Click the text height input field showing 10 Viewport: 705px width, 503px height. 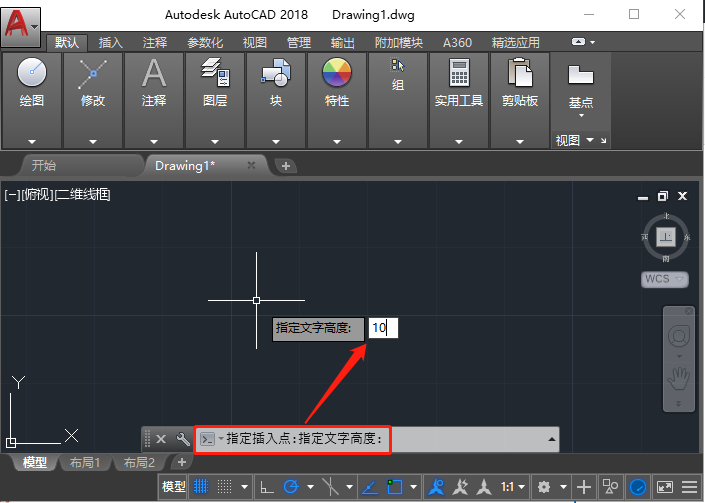383,328
